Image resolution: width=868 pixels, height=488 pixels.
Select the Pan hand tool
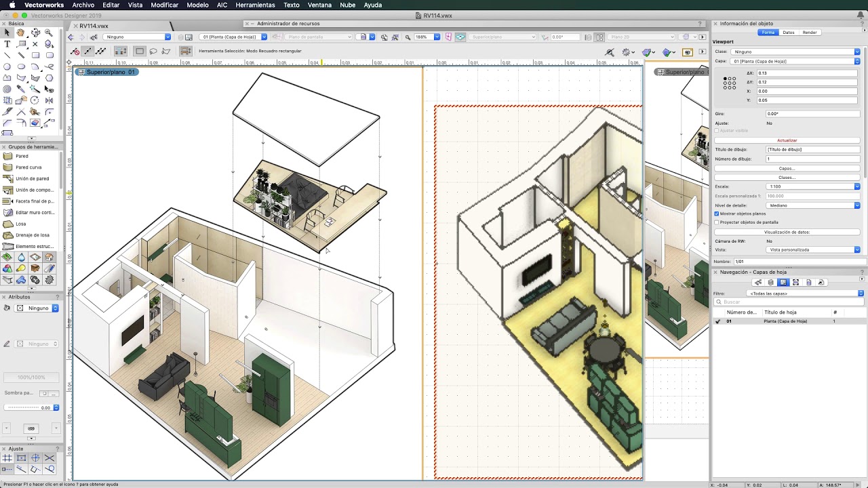coord(21,33)
